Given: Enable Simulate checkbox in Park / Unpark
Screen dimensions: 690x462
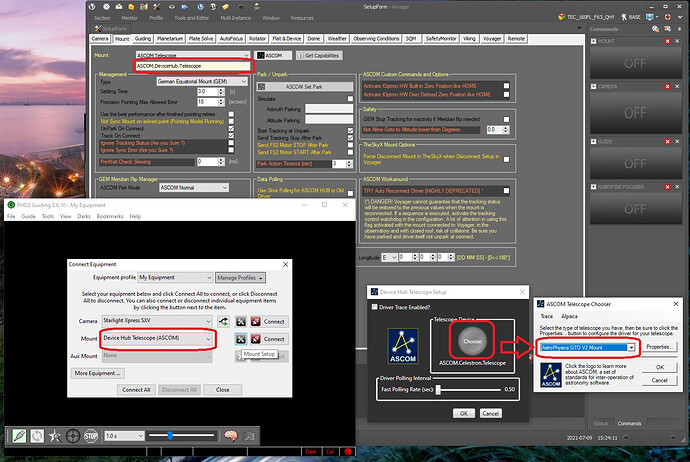Looking at the screenshot, I should click(x=350, y=99).
